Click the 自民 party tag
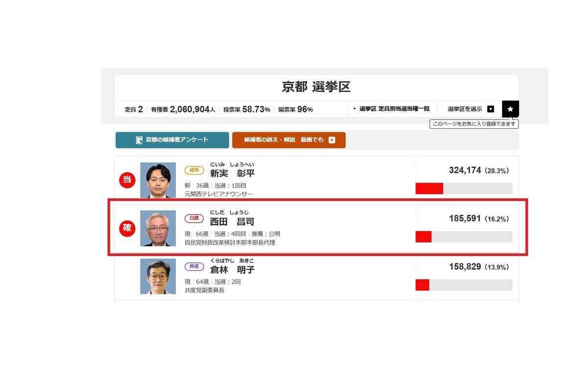588x378 pixels. tap(194, 218)
